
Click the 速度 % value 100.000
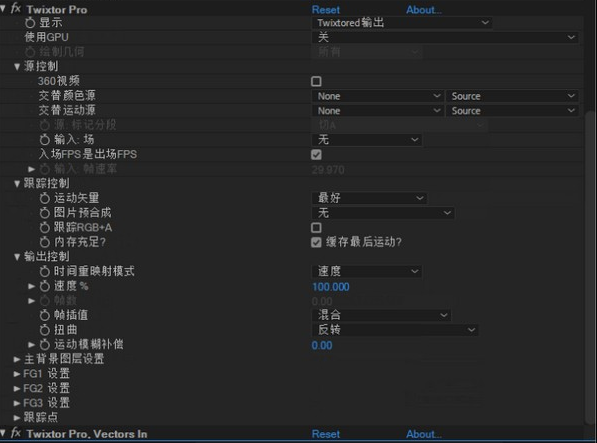[x=330, y=287]
